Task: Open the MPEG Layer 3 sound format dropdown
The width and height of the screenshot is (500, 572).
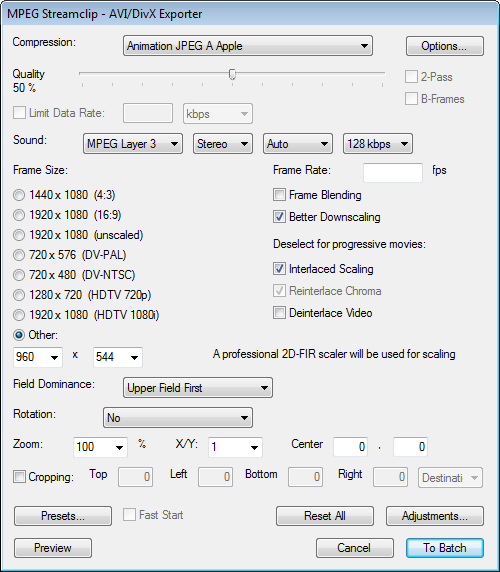Action: [x=133, y=144]
